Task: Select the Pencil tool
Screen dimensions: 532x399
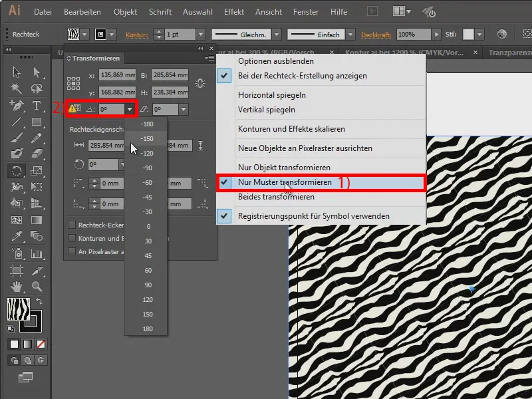Action: point(37,138)
